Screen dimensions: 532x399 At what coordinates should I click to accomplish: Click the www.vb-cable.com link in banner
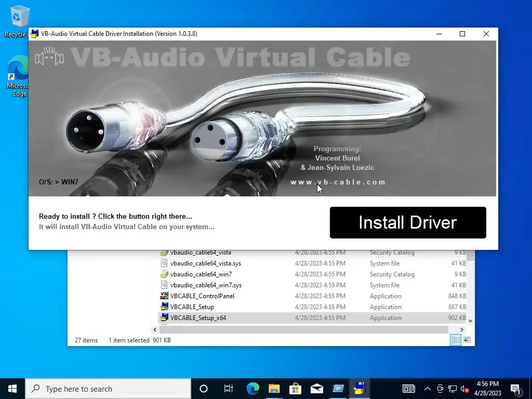coord(338,182)
